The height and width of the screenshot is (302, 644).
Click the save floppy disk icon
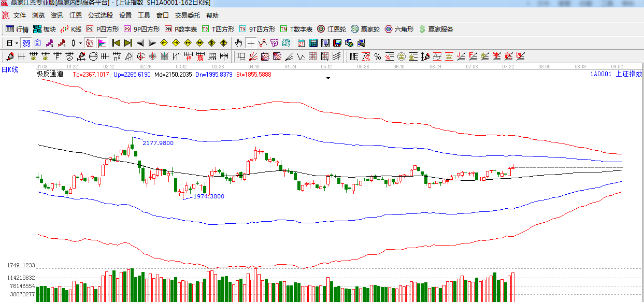pyautogui.click(x=337, y=43)
